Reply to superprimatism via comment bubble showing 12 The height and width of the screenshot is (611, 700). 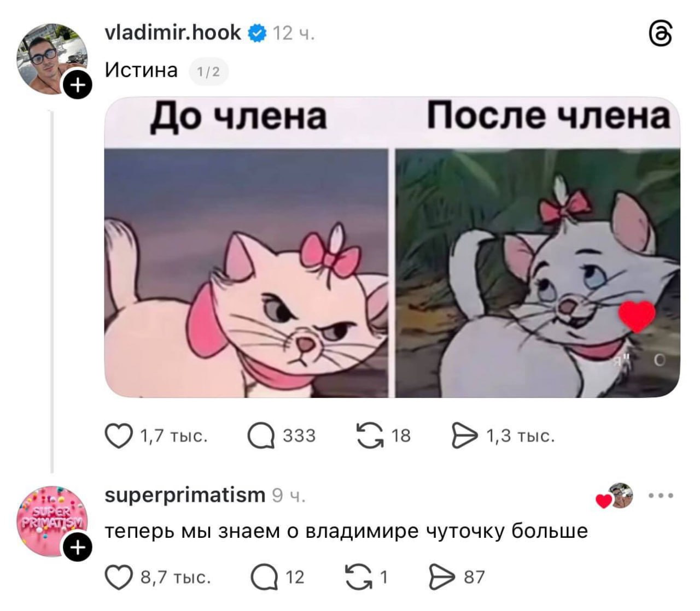coord(264,577)
